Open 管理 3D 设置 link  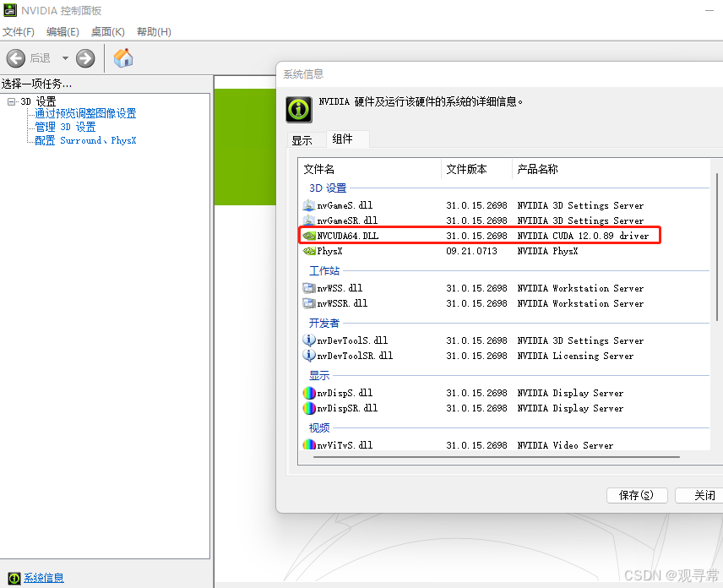[x=66, y=127]
